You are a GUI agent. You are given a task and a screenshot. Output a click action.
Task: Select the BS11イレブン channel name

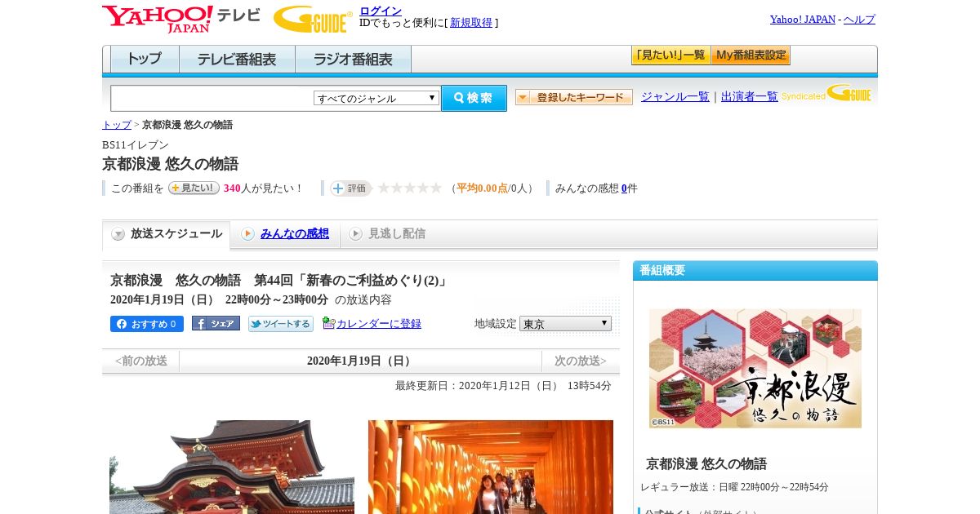(136, 145)
